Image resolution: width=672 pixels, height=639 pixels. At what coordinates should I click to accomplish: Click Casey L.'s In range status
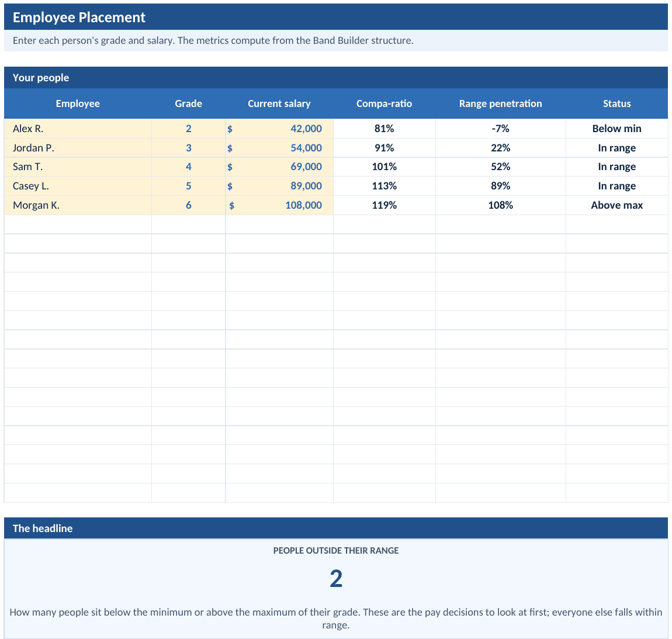pyautogui.click(x=616, y=186)
